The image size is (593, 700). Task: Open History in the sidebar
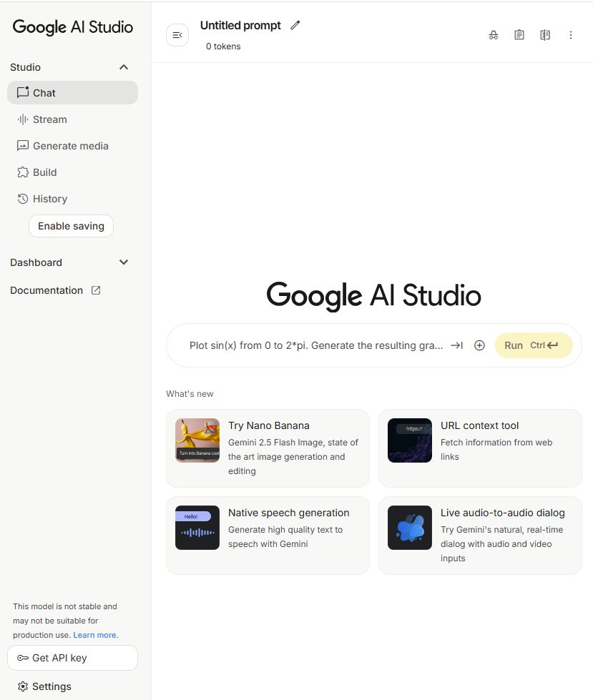pos(72,199)
